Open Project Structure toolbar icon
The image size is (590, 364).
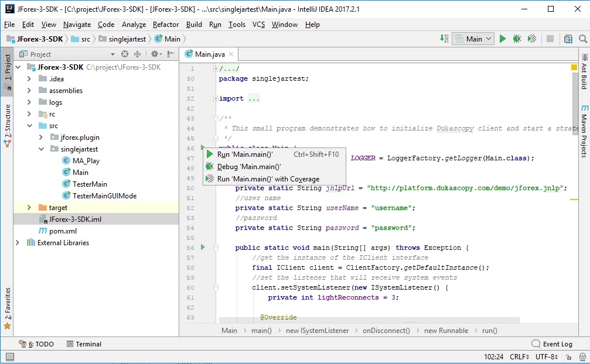pyautogui.click(x=568, y=39)
